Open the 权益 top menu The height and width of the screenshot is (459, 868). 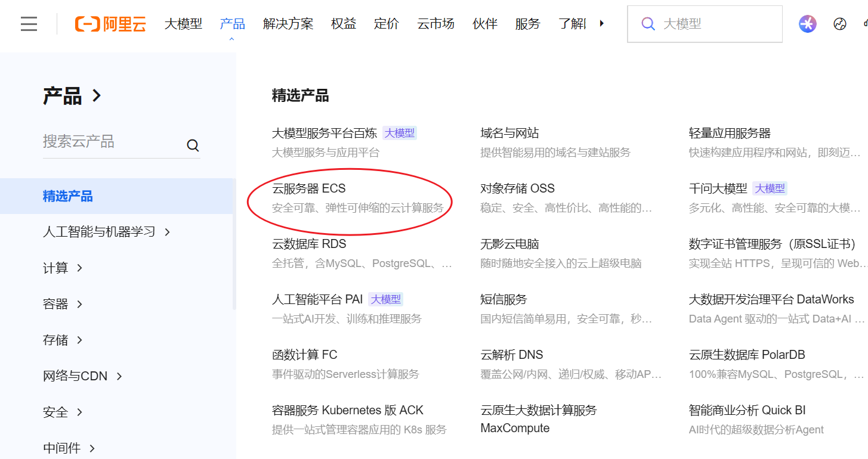coord(344,24)
